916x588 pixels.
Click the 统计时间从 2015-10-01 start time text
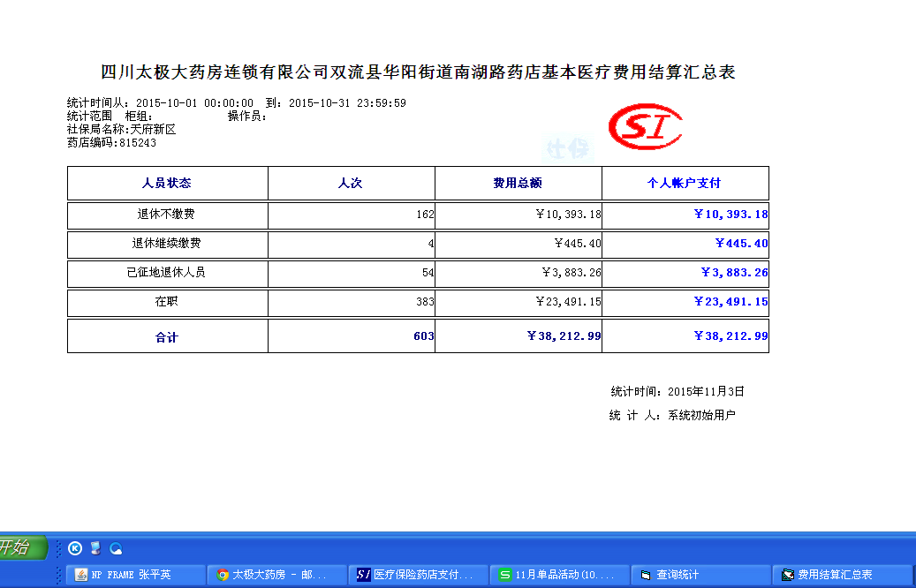[161, 102]
